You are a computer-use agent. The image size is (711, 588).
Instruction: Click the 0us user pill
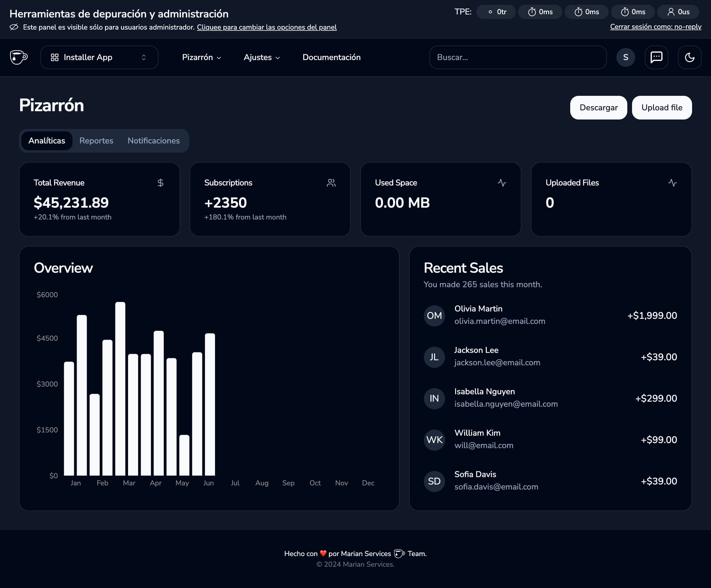(x=678, y=12)
